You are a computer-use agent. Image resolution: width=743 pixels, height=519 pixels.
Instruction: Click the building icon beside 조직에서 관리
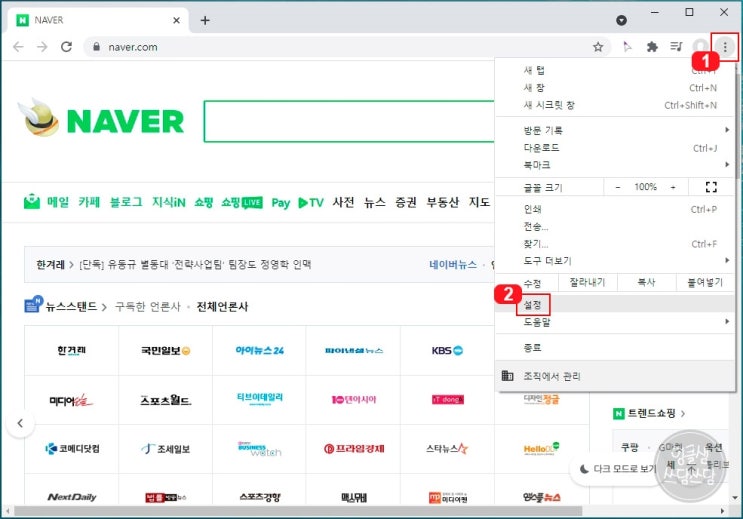click(x=507, y=376)
